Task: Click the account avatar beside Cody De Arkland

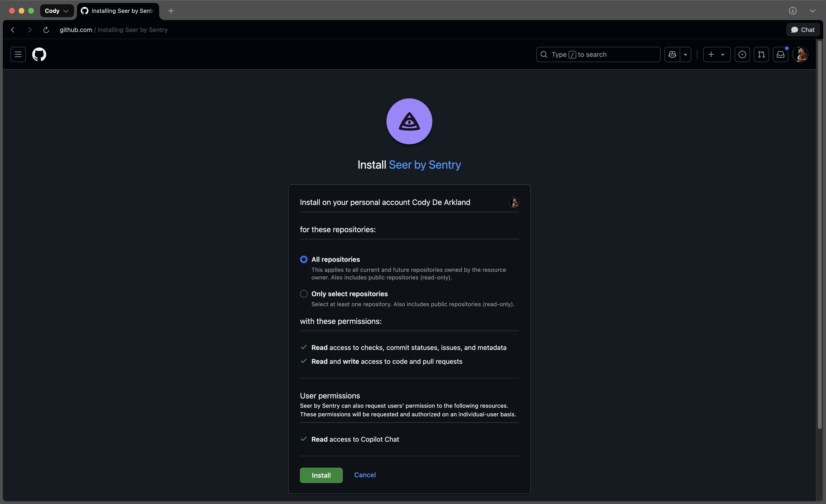Action: (514, 202)
